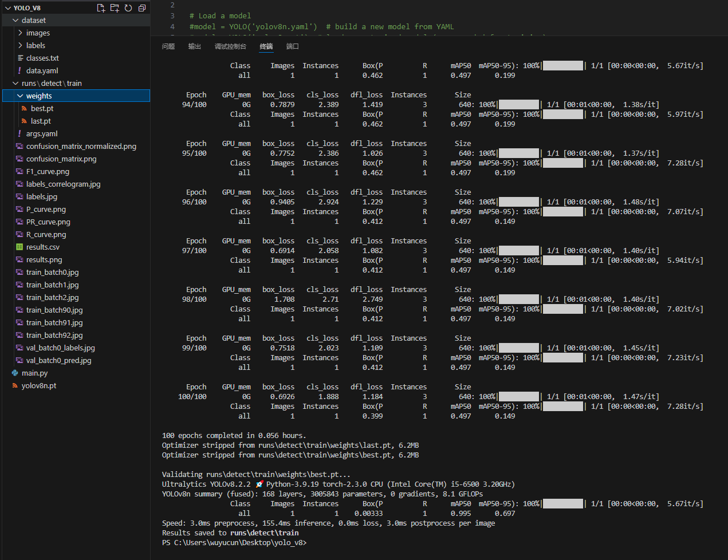
Task: Click the YAML icon beside args.yaml
Action: tap(20, 133)
